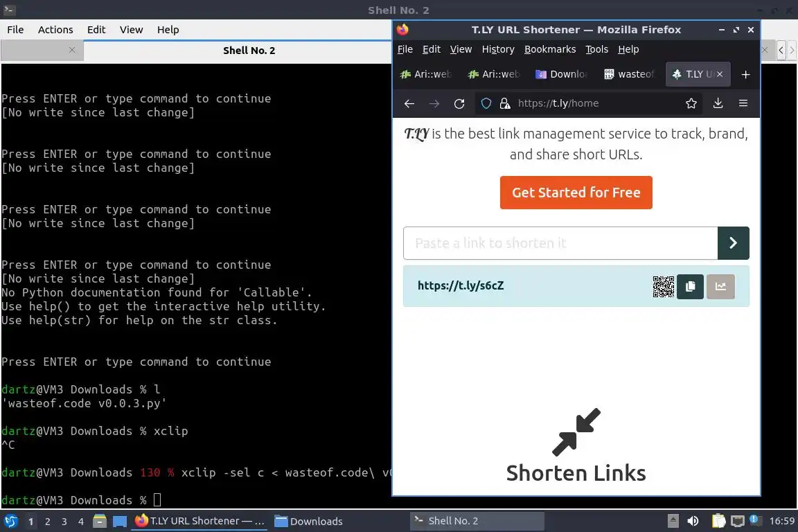Open the volume control in the system tray
Viewport: 798px width, 532px height.
point(693,521)
